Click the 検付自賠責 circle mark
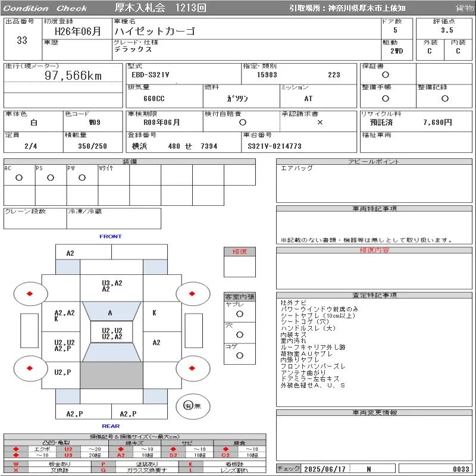The image size is (476, 476). click(242, 123)
